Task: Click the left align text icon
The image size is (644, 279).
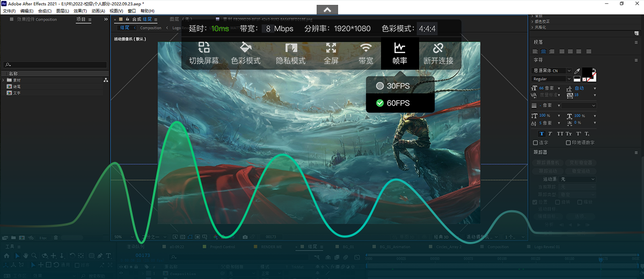Action: point(535,52)
